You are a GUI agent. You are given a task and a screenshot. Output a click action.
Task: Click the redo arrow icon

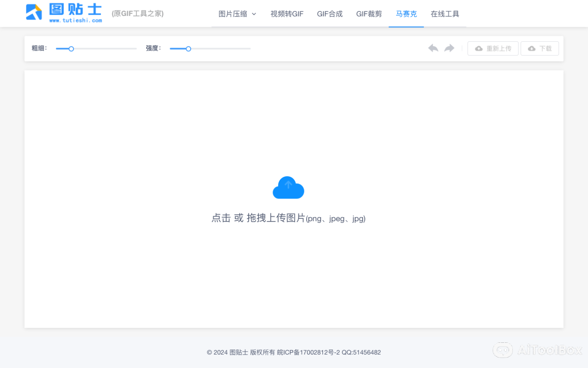[x=449, y=48]
